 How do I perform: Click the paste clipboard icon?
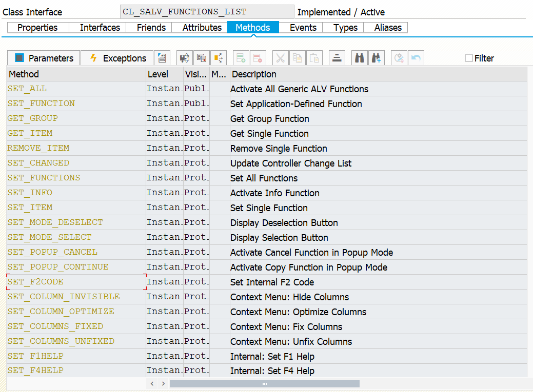click(x=314, y=58)
